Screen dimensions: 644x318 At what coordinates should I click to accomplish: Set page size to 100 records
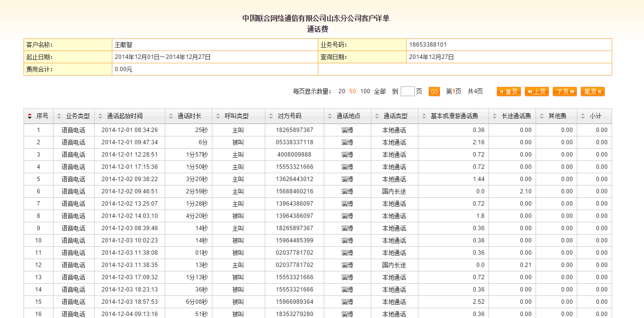pyautogui.click(x=365, y=91)
